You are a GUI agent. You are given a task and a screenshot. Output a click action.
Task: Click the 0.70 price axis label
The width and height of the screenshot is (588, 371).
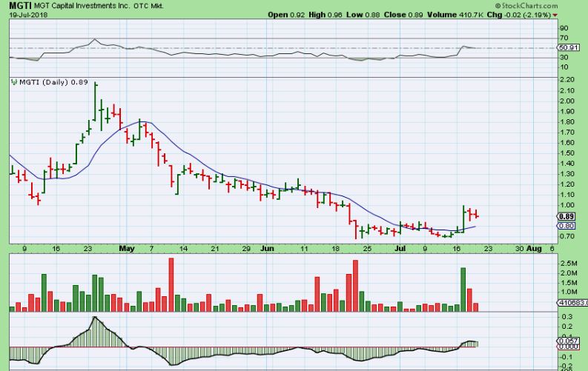(x=567, y=235)
